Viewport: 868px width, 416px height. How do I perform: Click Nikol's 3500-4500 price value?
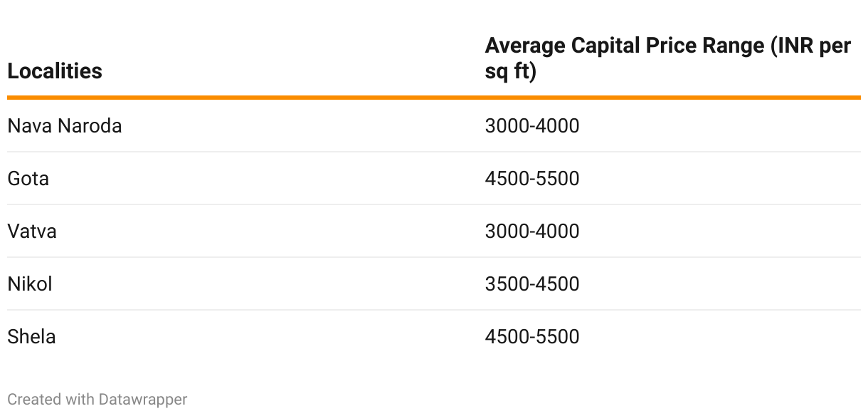point(532,284)
